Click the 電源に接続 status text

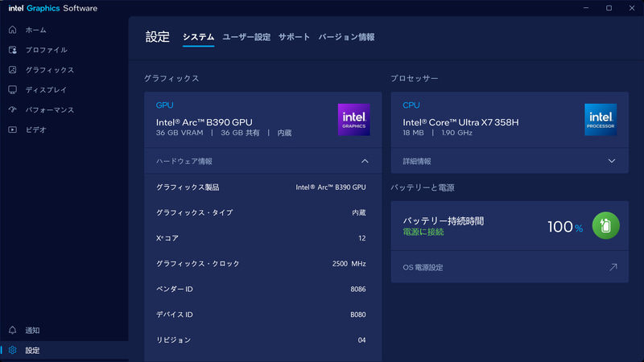423,232
